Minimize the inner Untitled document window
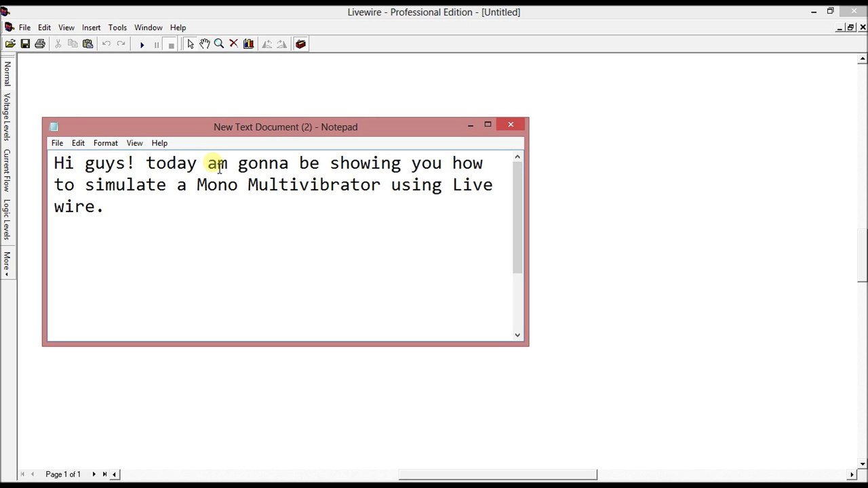Image resolution: width=868 pixels, height=488 pixels. [839, 27]
